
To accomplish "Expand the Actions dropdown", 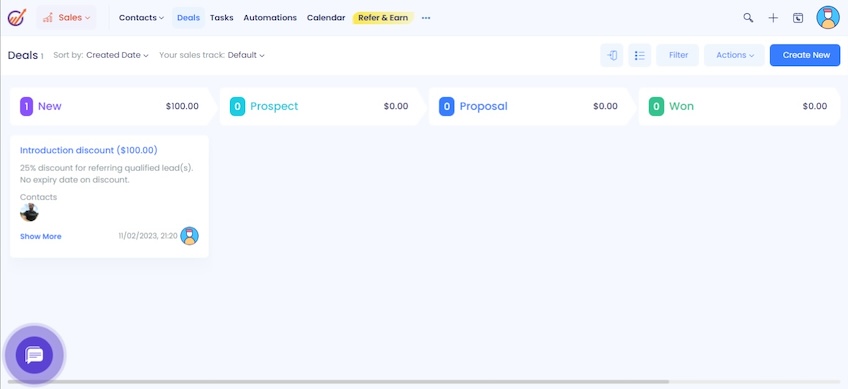I will click(734, 55).
